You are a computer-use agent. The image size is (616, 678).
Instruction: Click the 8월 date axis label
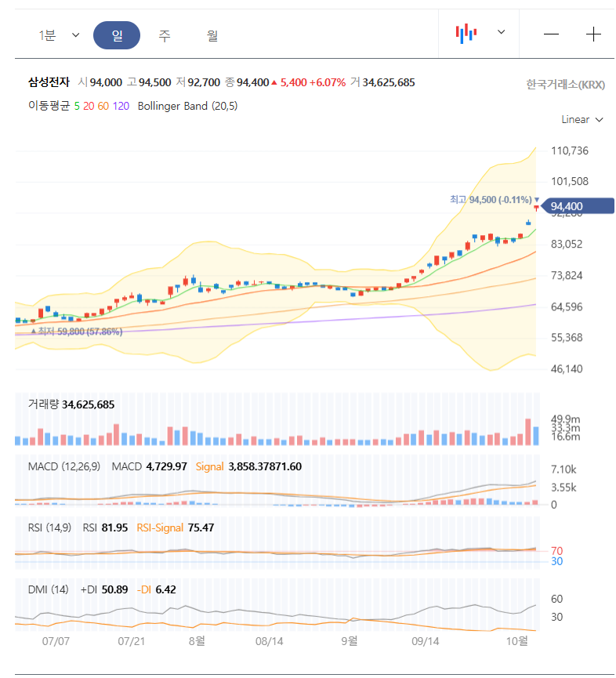[197, 641]
